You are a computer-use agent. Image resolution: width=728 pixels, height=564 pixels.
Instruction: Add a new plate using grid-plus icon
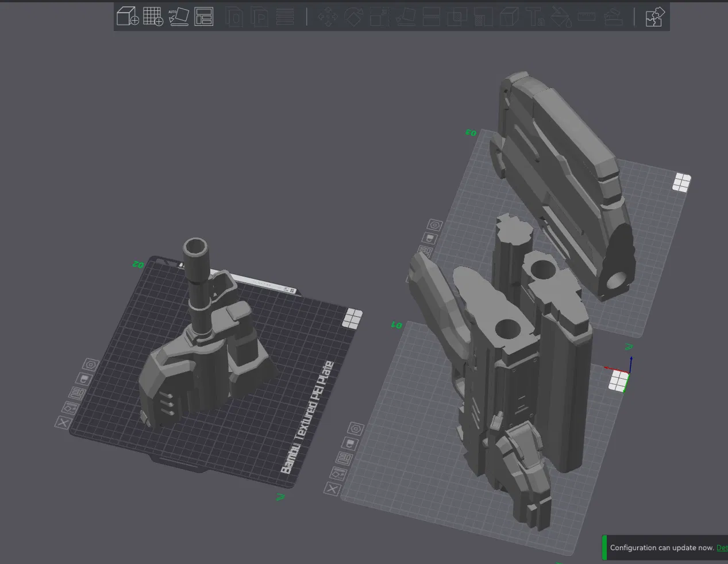(x=153, y=16)
